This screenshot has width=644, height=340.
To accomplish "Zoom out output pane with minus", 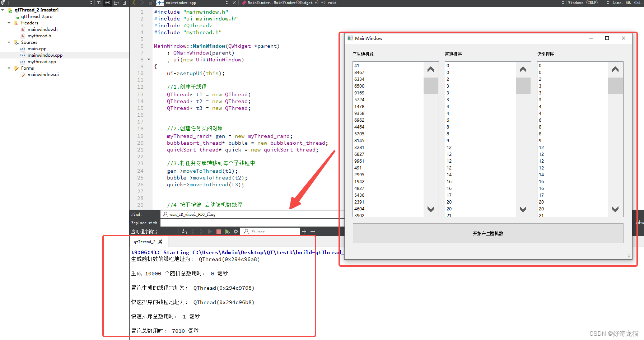I will coord(313,232).
